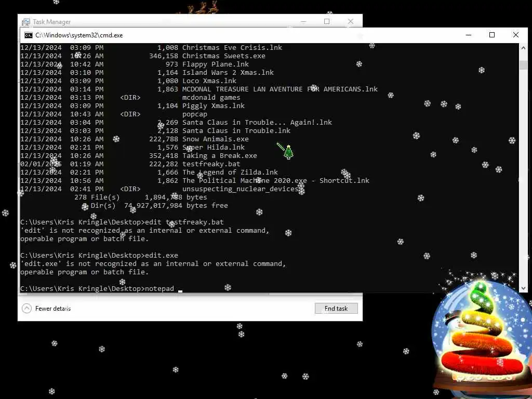
Task: Close the Task Manager window
Action: [351, 21]
